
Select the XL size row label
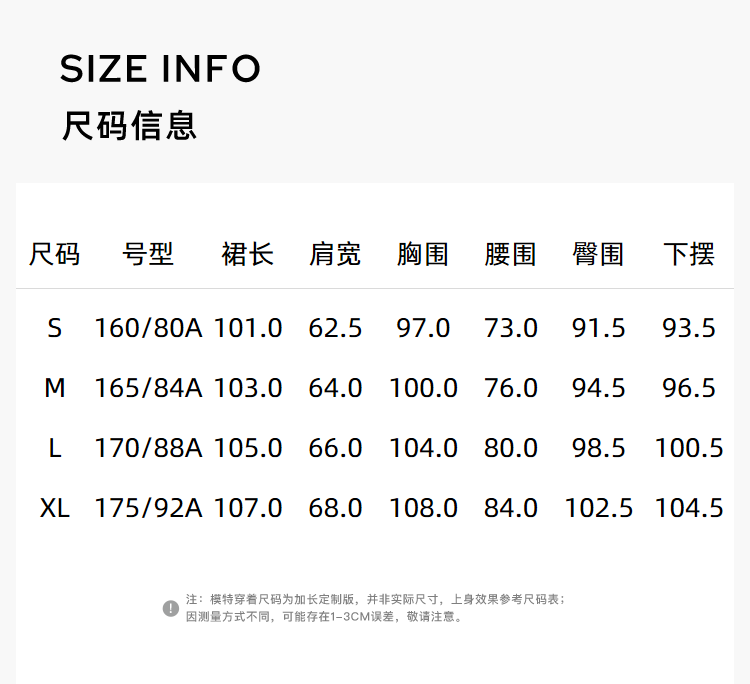click(54, 508)
